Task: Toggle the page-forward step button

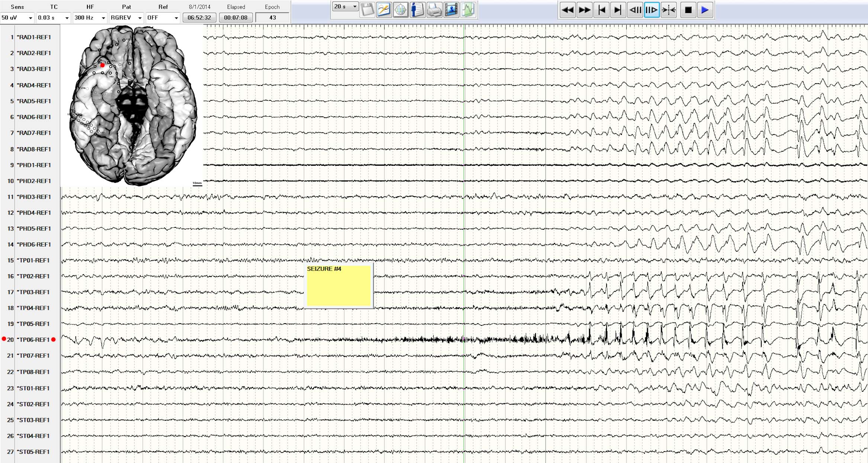Action: (x=652, y=10)
